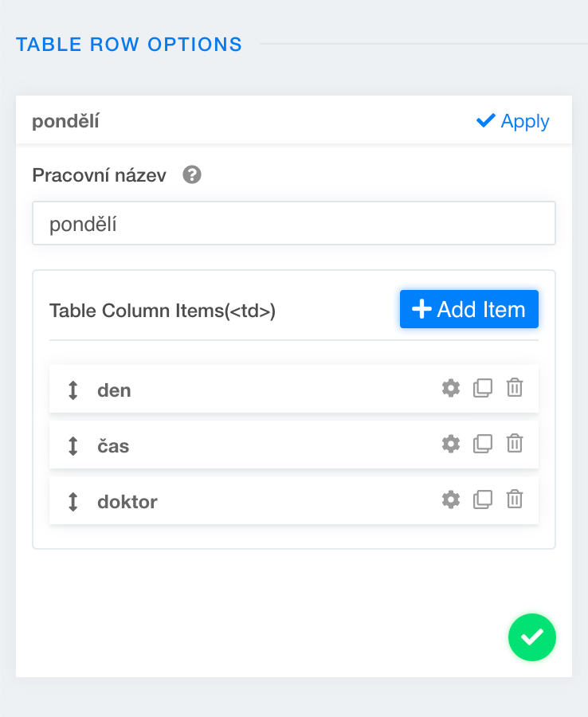Open settings gear for čas item
The height and width of the screenshot is (717, 588).
[451, 444]
